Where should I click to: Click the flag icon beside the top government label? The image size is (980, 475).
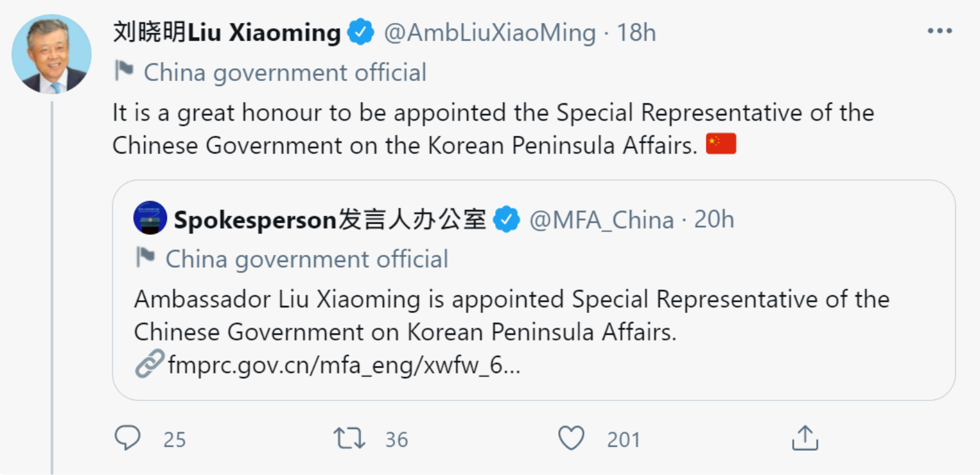[124, 71]
